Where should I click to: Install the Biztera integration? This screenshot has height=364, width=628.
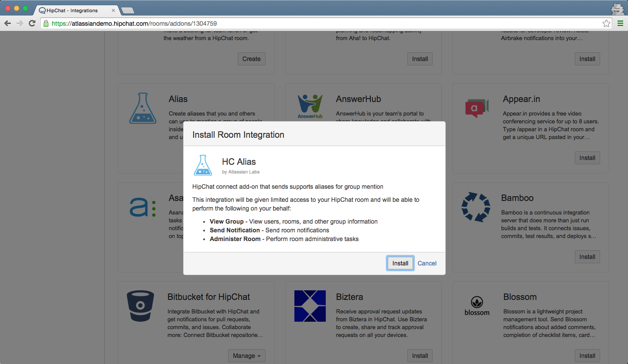[420, 356]
